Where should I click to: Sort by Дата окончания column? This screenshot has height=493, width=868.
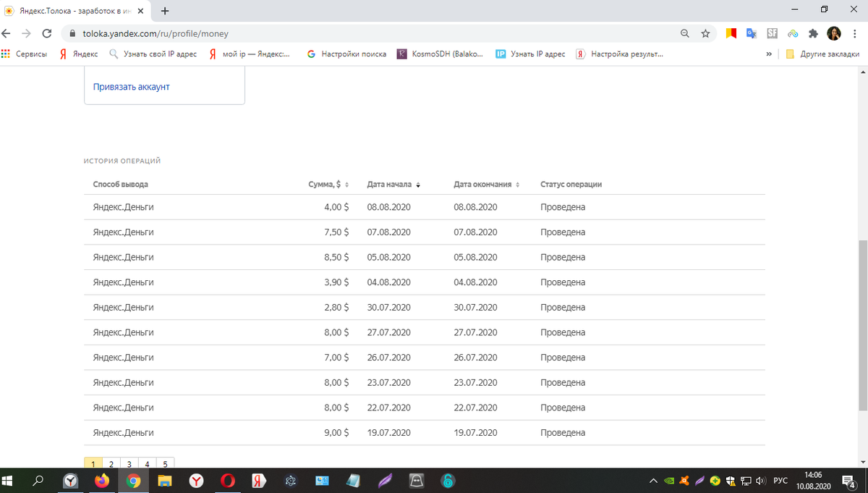click(x=487, y=185)
